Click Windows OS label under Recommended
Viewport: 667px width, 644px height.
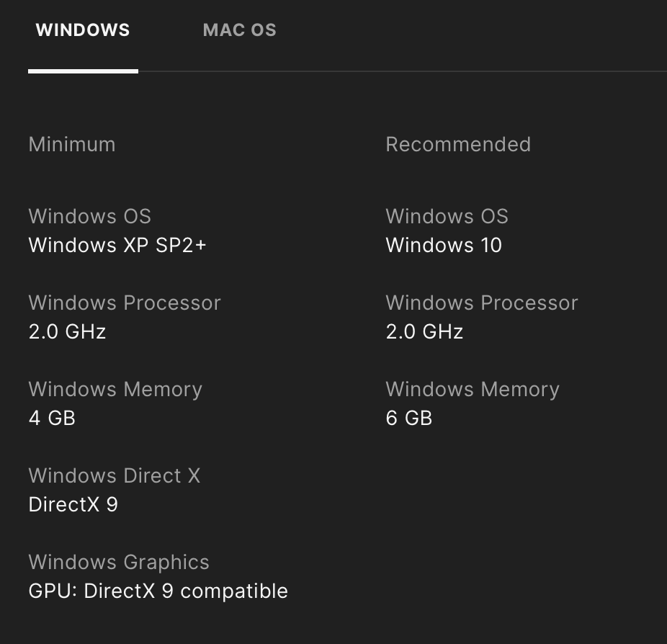coord(447,216)
